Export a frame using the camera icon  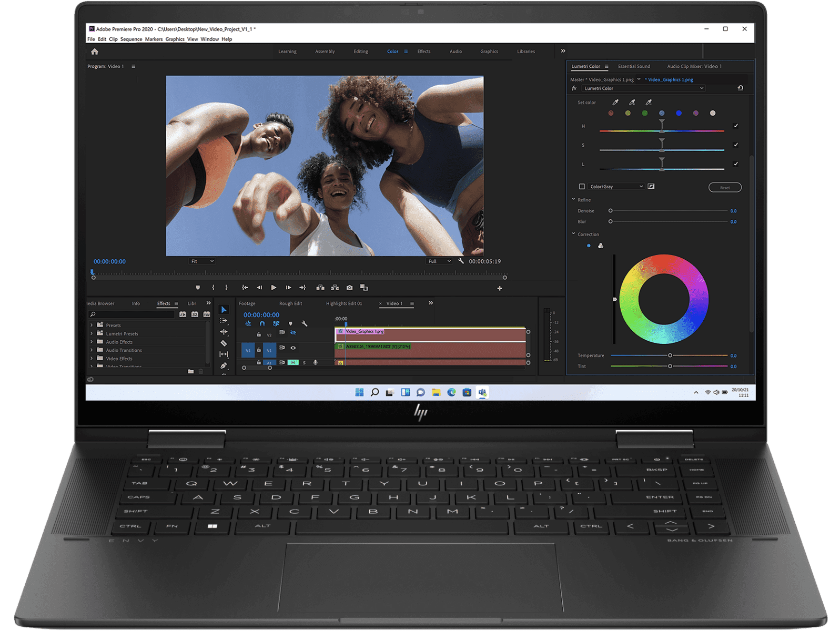click(x=349, y=288)
